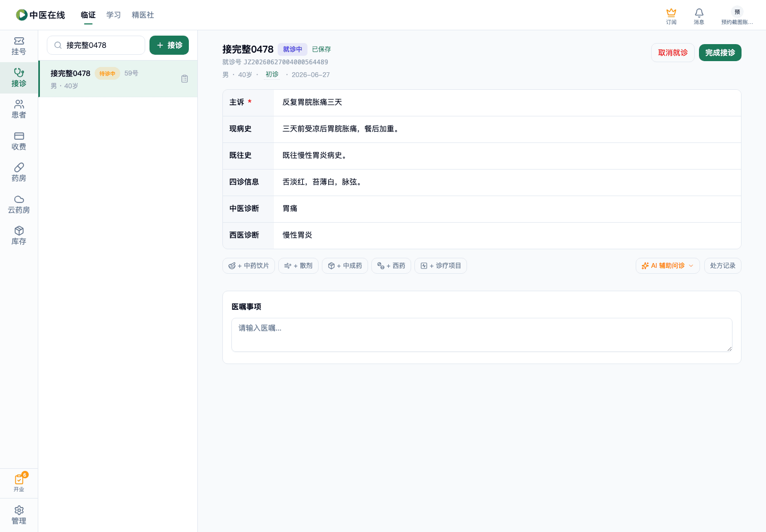Click visit date 2026-06-27
The height and width of the screenshot is (532, 766).
(311, 75)
